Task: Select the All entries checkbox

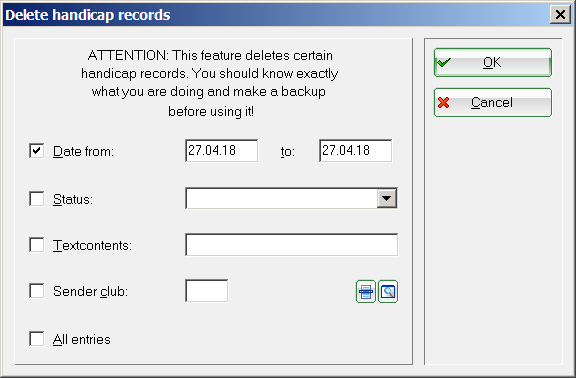Action: point(37,339)
